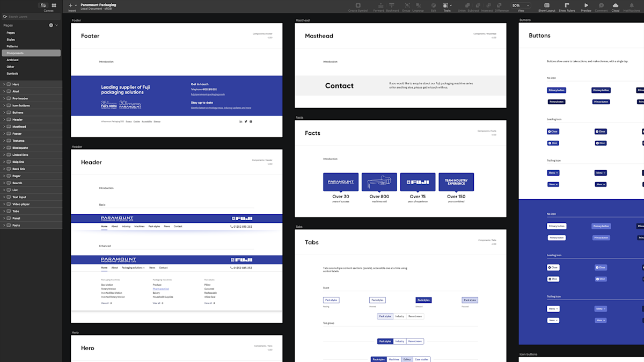Click the Gallery tab in Tabs artboard
The width and height of the screenshot is (644, 362).
[x=407, y=359]
